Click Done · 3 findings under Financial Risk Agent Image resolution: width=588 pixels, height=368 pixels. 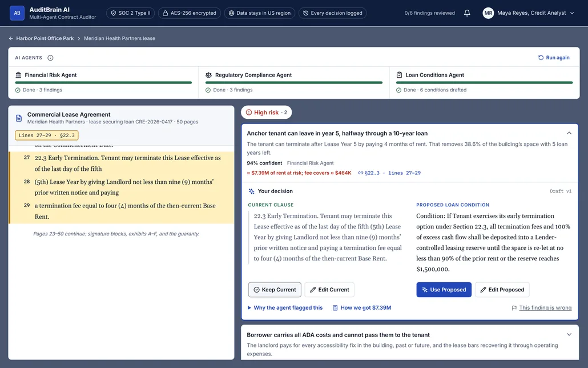(x=39, y=90)
